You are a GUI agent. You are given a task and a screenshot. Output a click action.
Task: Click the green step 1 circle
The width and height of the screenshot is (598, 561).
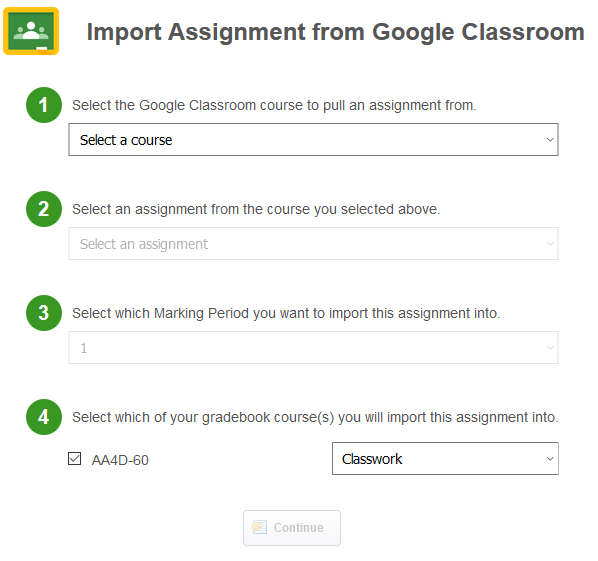pos(44,105)
